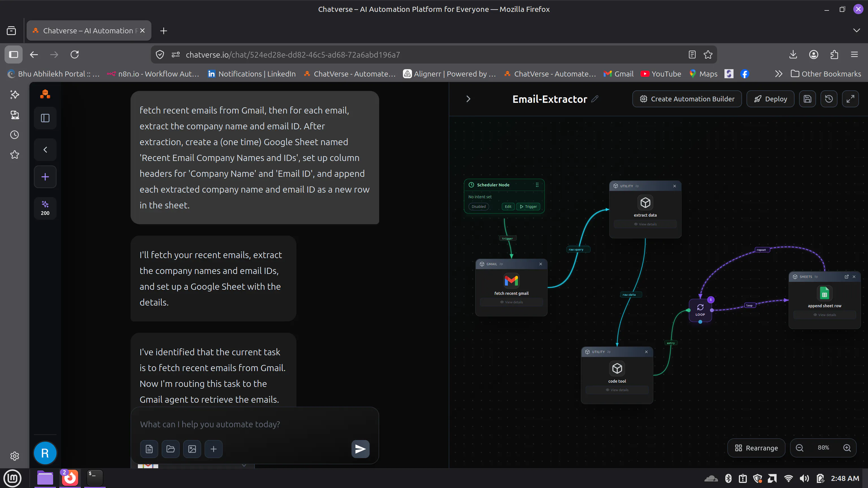Screen dimensions: 868x488
Task: Open history clock icon in left rail
Action: [x=14, y=135]
